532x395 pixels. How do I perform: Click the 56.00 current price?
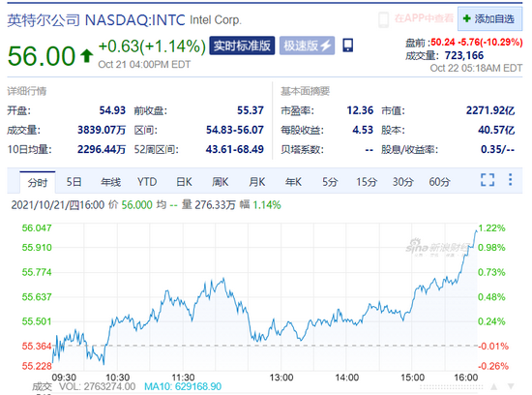point(42,56)
